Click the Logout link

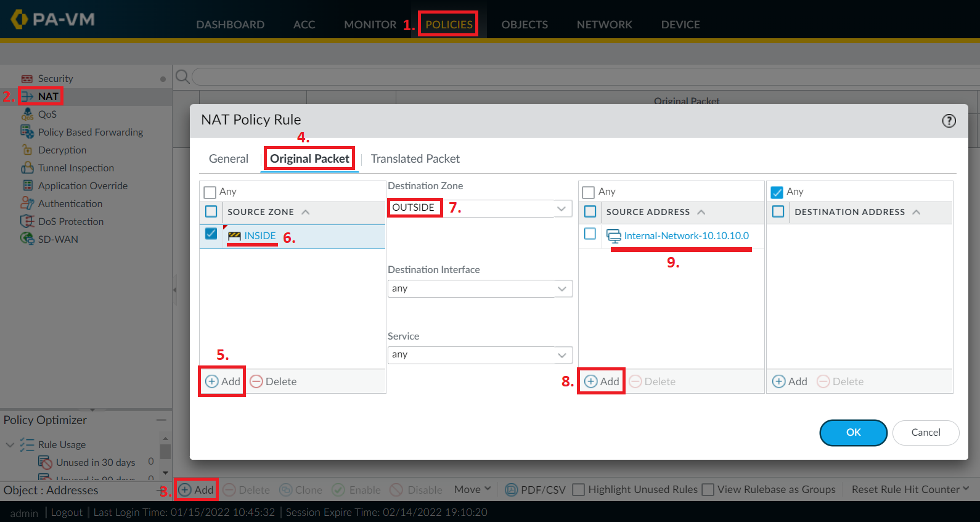[67, 512]
